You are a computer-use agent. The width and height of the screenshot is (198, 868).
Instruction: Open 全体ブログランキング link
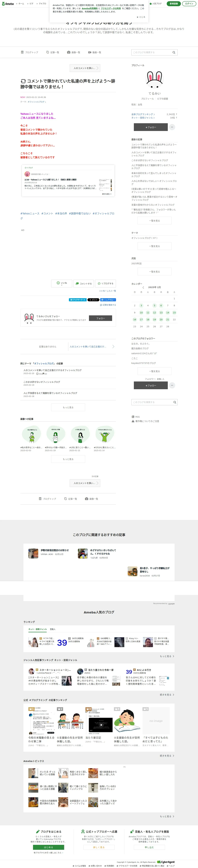pyautogui.click(x=143, y=115)
